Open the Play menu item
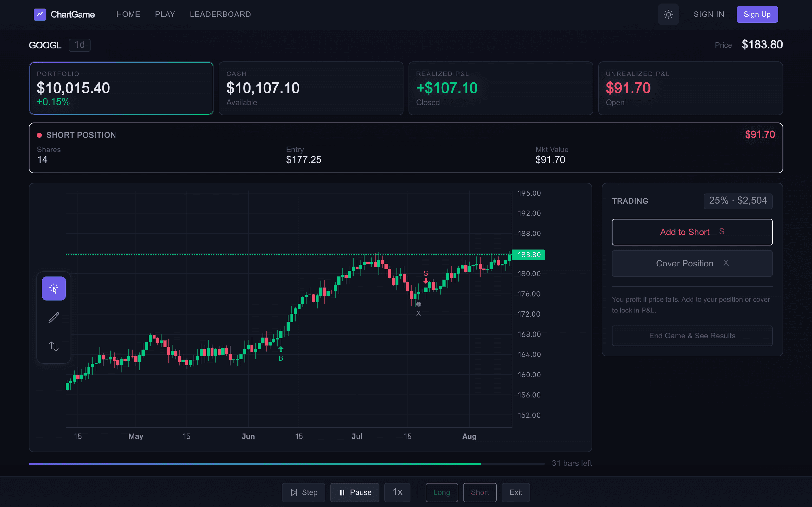 pos(165,14)
